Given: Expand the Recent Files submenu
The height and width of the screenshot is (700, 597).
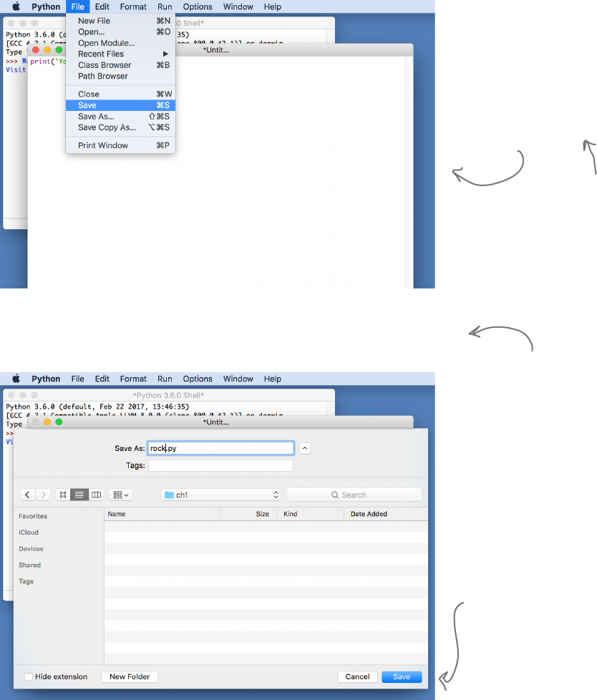Looking at the screenshot, I should [120, 54].
